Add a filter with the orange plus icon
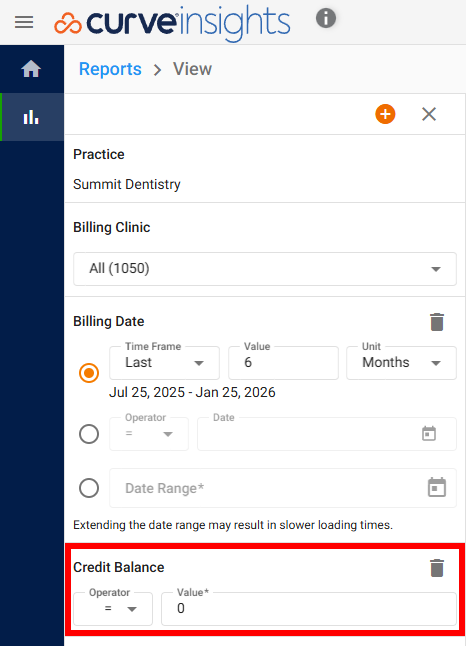 coord(385,114)
